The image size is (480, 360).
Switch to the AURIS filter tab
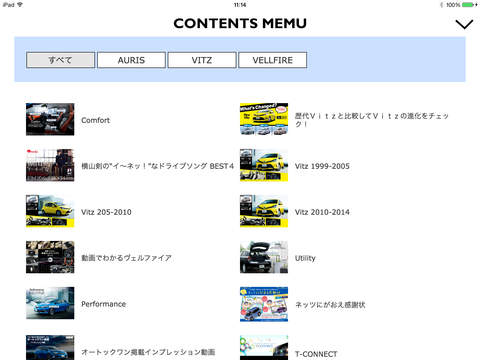pyautogui.click(x=131, y=60)
